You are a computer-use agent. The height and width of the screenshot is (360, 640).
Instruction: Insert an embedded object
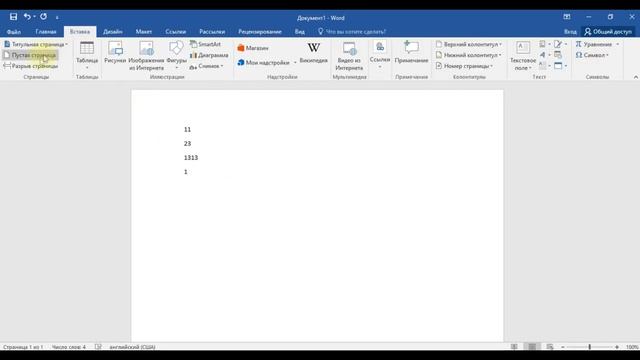click(560, 65)
